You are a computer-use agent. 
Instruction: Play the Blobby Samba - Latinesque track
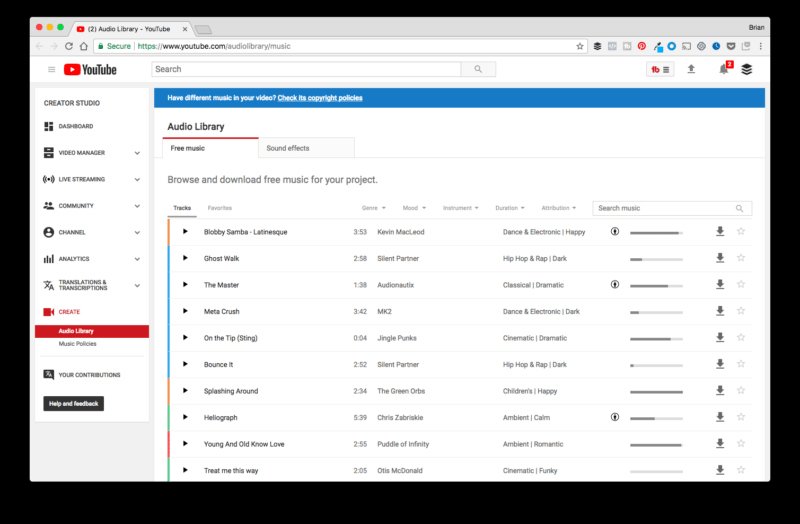pos(185,232)
